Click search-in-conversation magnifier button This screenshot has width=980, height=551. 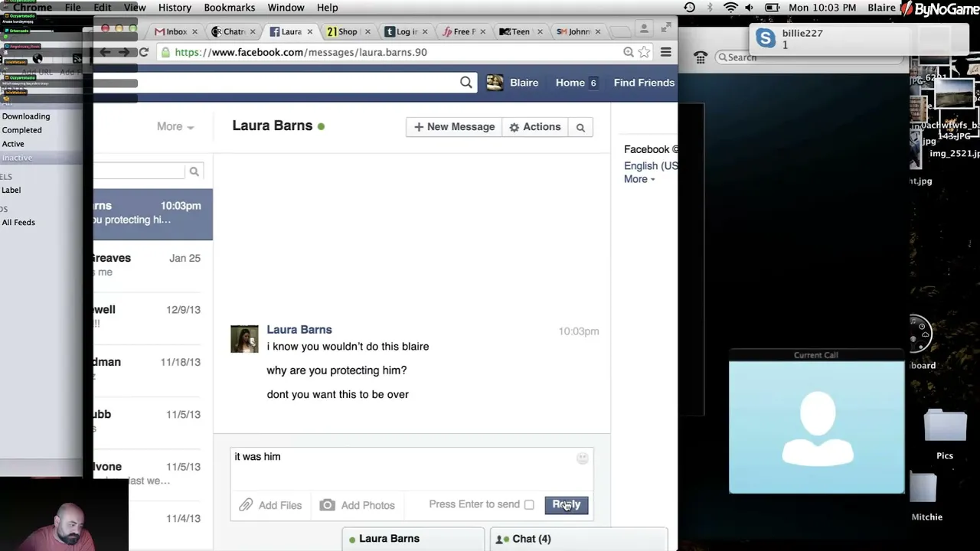(x=580, y=127)
